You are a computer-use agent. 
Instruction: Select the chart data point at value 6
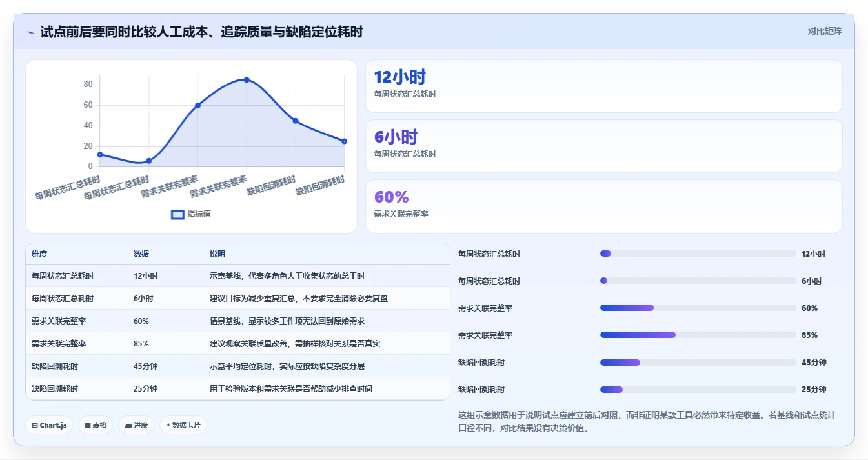(149, 161)
